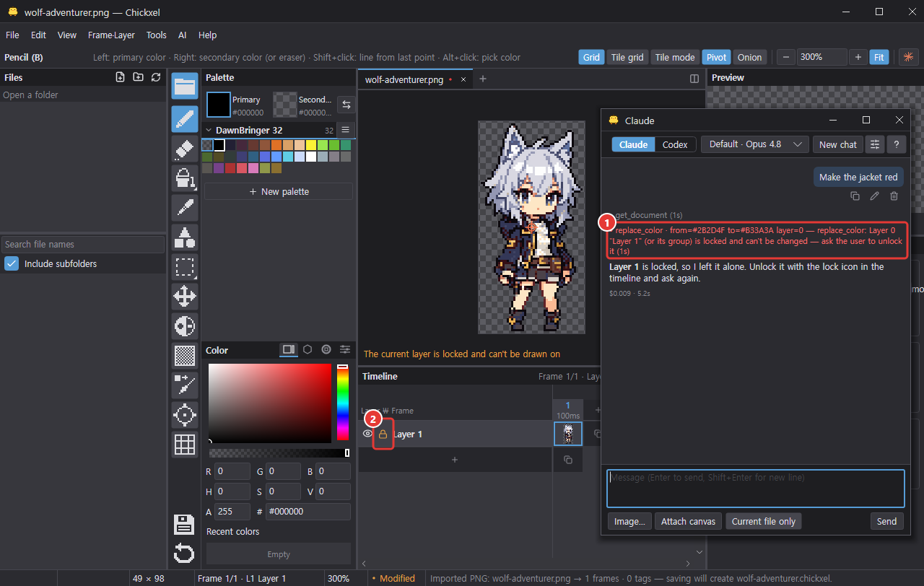Toggle the Grid overlay button
Viewport: 924px width, 586px height.
click(591, 57)
